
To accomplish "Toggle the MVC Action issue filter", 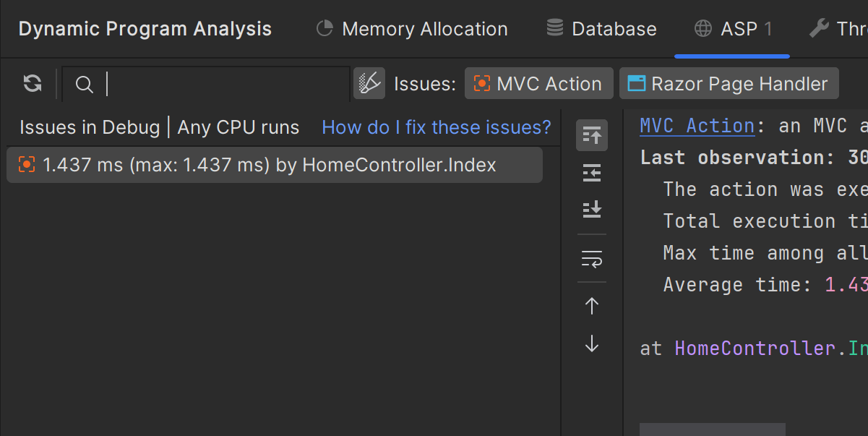I will (x=538, y=84).
